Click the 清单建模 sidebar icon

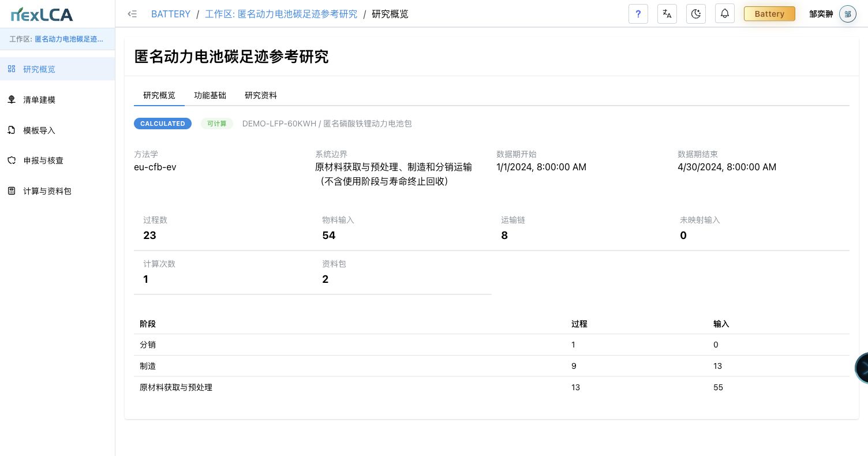[x=12, y=99]
